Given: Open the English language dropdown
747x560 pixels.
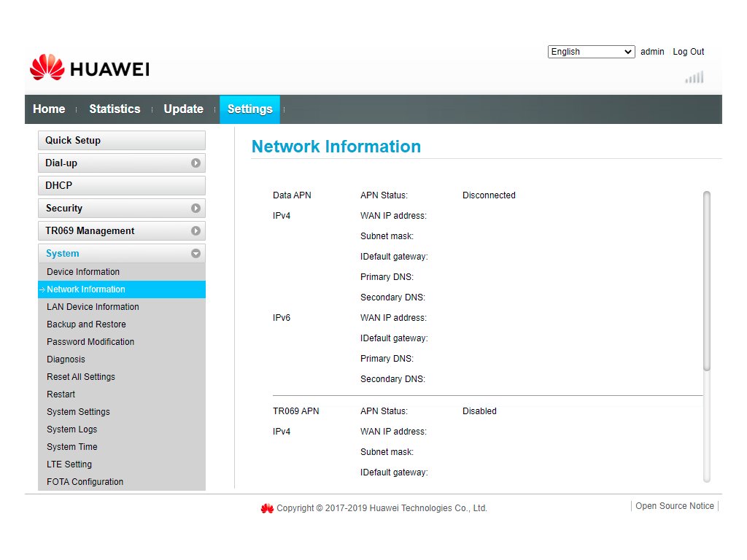Looking at the screenshot, I should point(591,52).
